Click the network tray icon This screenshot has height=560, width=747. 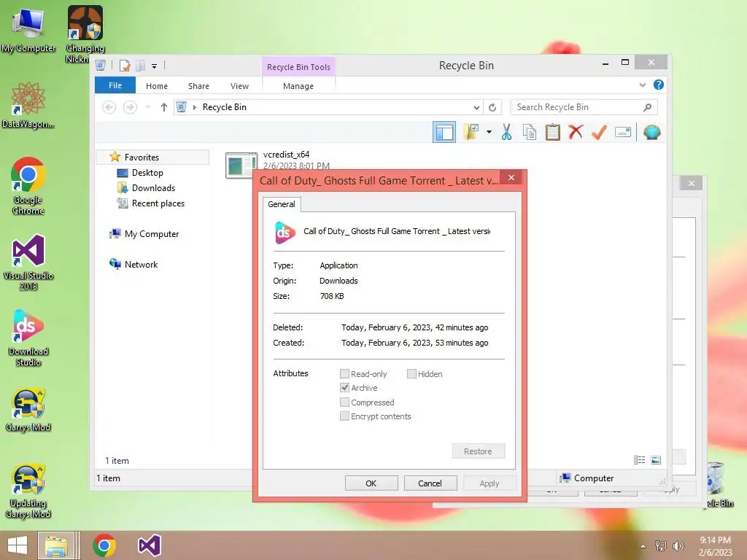click(661, 545)
